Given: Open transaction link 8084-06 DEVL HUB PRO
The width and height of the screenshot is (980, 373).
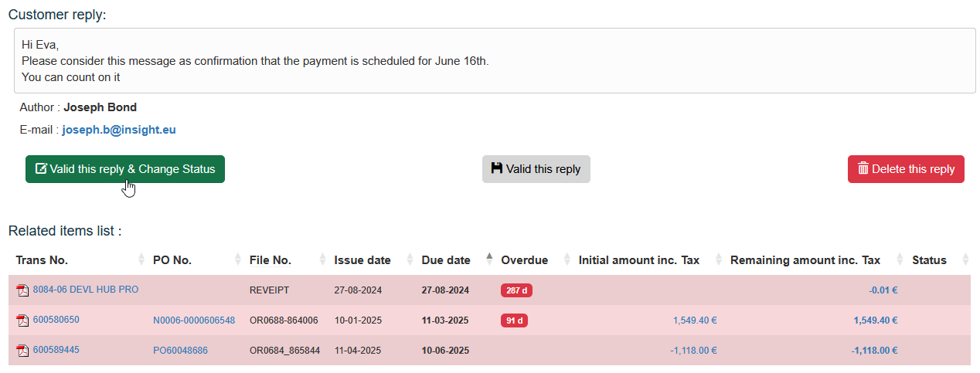Looking at the screenshot, I should [86, 290].
